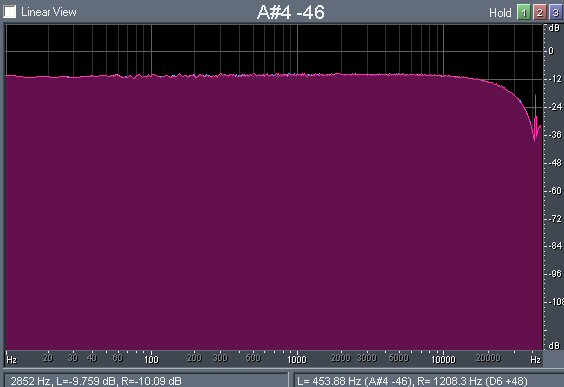Click the 5000 Hz frequency axis label
This screenshot has height=387, width=564.
tap(399, 358)
